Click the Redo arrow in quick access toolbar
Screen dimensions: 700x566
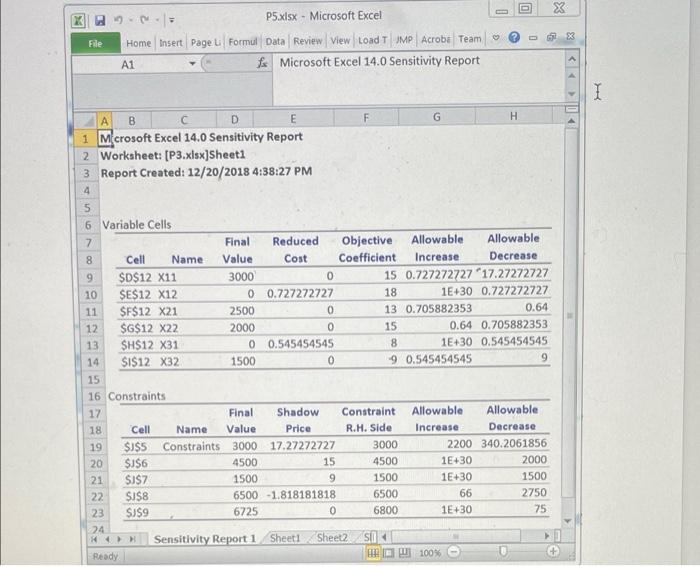[x=144, y=20]
